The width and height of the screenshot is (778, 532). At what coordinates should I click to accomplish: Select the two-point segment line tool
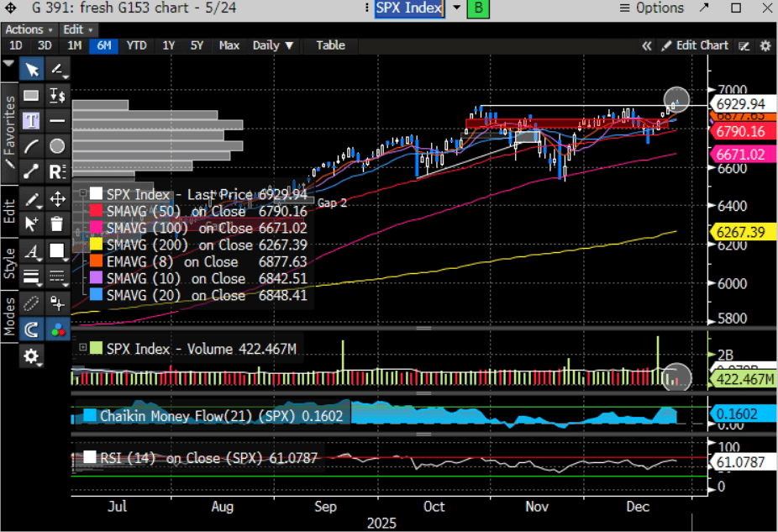click(32, 171)
